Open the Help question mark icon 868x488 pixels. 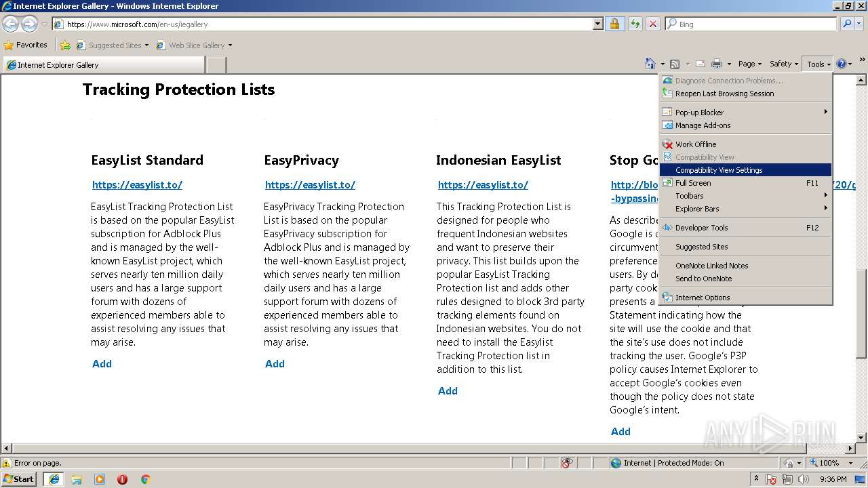click(841, 64)
